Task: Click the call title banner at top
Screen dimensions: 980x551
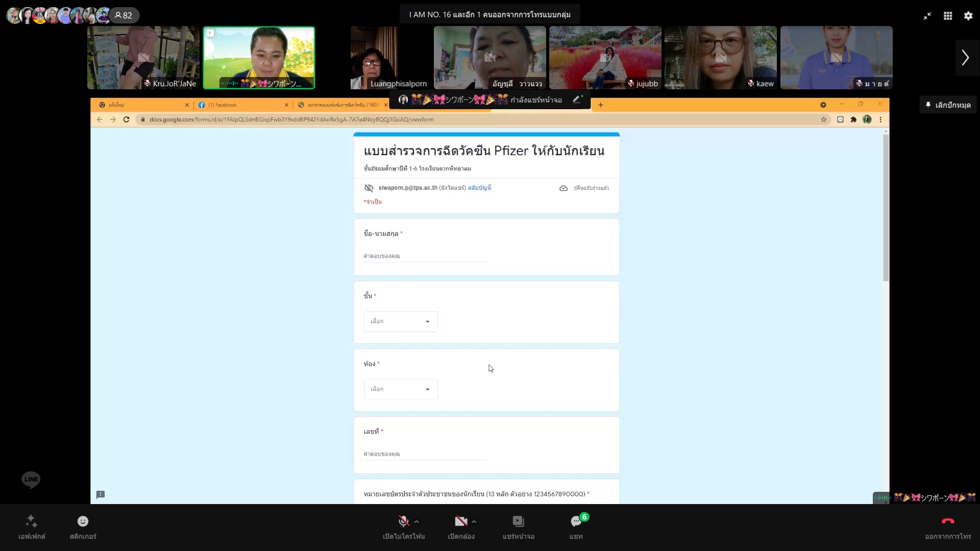Action: [x=489, y=15]
